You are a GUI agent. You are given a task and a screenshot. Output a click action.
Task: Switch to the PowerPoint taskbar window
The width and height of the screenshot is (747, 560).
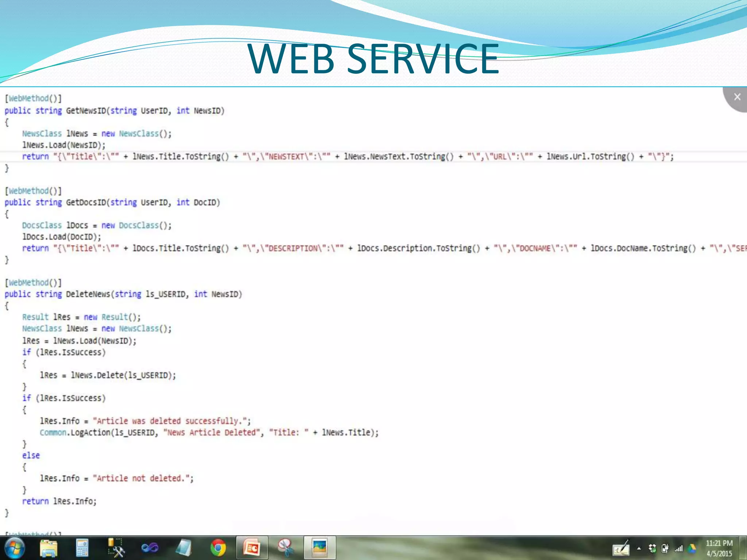(252, 548)
